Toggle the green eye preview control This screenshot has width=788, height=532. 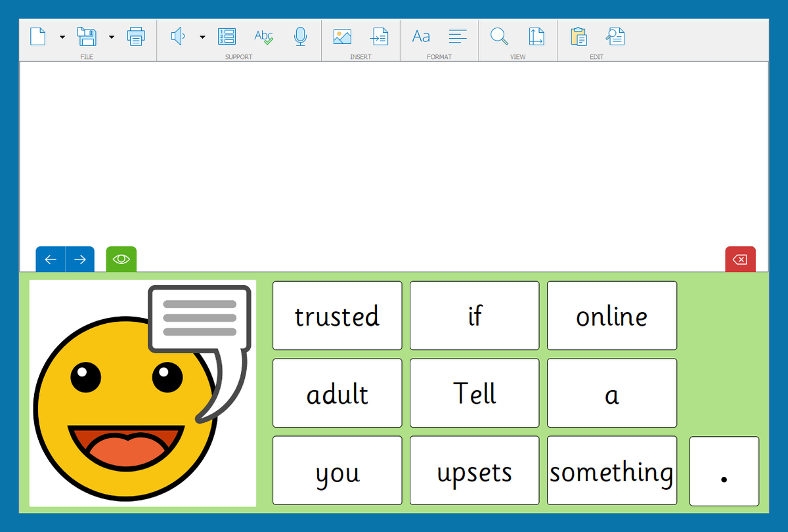(x=121, y=259)
